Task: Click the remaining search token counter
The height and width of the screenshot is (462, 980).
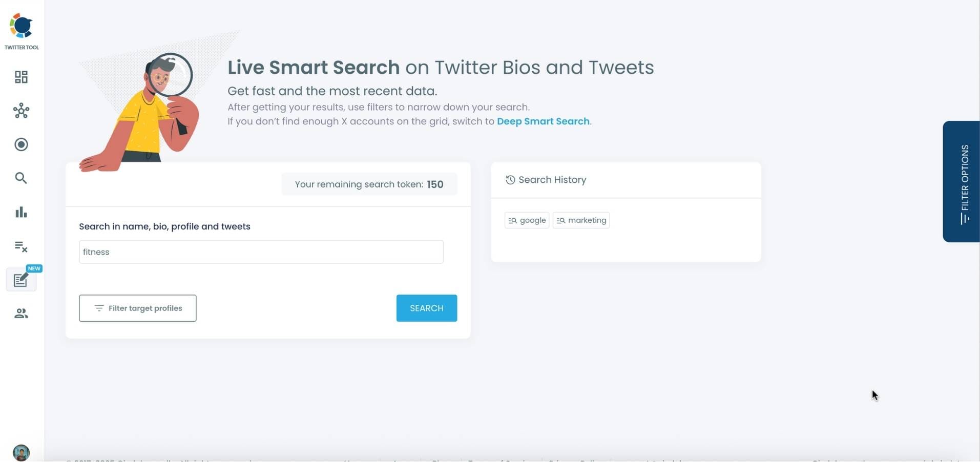Action: click(369, 184)
